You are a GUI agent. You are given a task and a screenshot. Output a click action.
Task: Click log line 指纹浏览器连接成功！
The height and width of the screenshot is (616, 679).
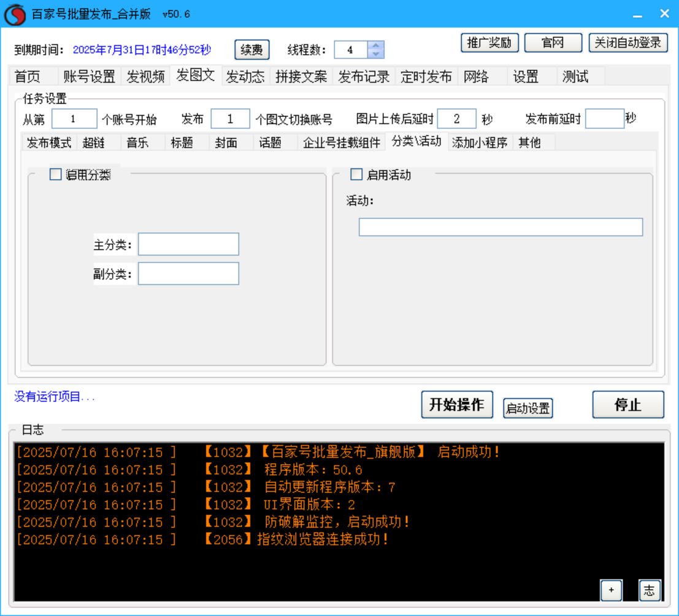tap(323, 539)
